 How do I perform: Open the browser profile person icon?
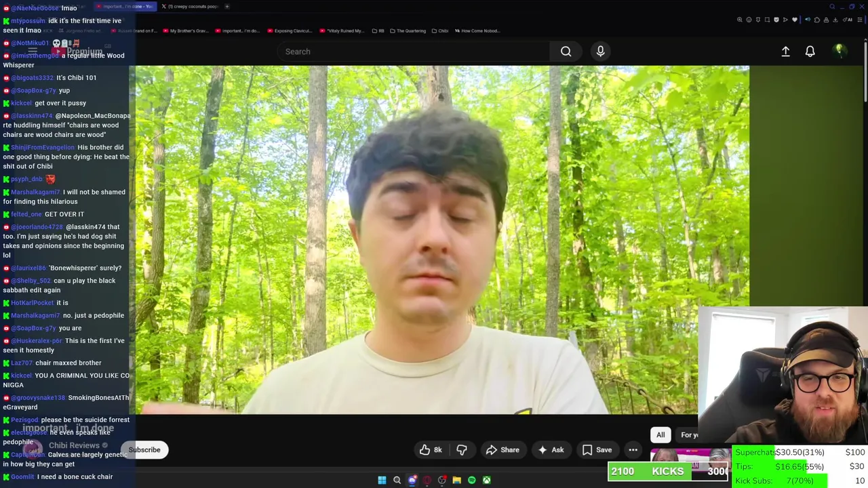[826, 20]
